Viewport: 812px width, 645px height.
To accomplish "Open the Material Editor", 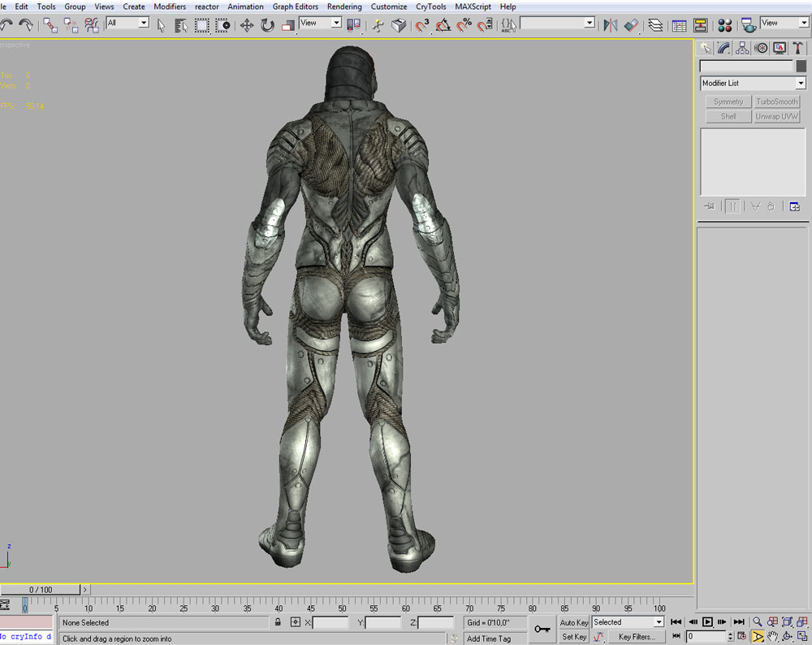I will pyautogui.click(x=725, y=26).
